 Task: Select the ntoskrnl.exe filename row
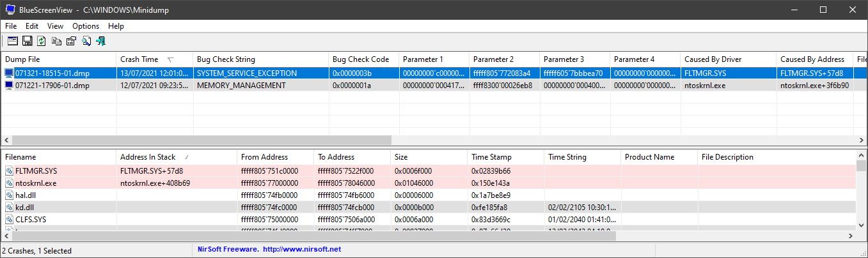pos(429,183)
